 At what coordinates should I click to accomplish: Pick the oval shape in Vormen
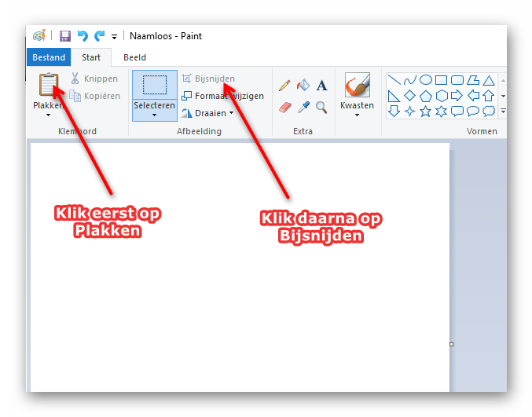425,80
